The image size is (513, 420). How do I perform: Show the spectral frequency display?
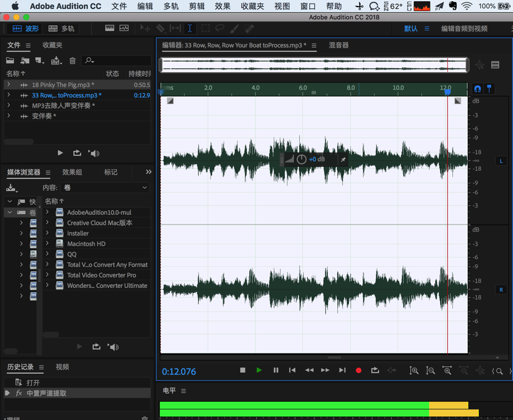110,28
